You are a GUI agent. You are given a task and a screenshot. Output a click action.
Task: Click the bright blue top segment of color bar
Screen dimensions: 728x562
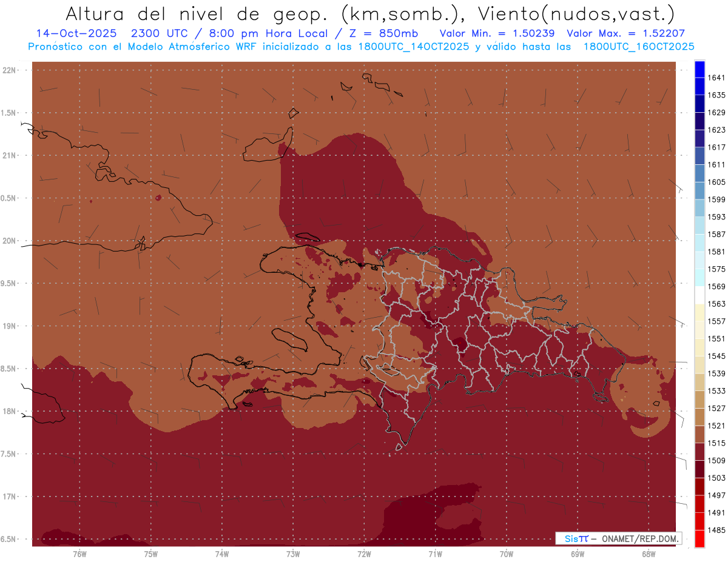[x=699, y=69]
